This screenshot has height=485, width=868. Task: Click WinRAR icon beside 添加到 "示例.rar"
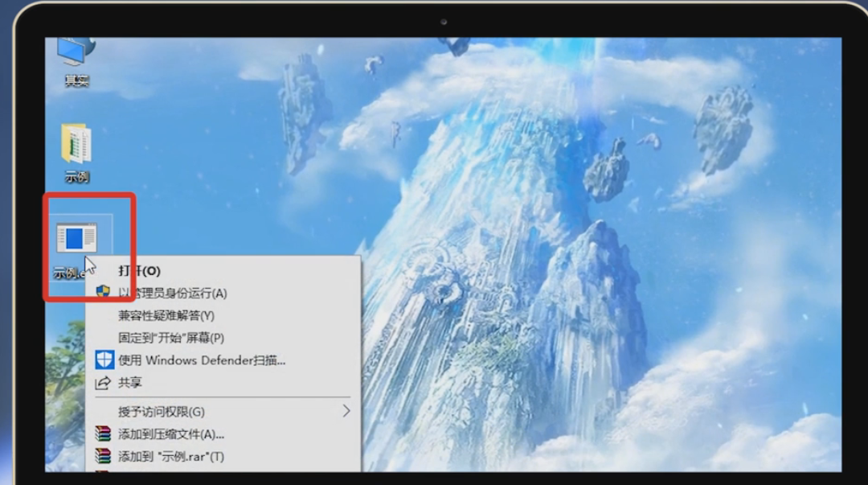coord(103,456)
